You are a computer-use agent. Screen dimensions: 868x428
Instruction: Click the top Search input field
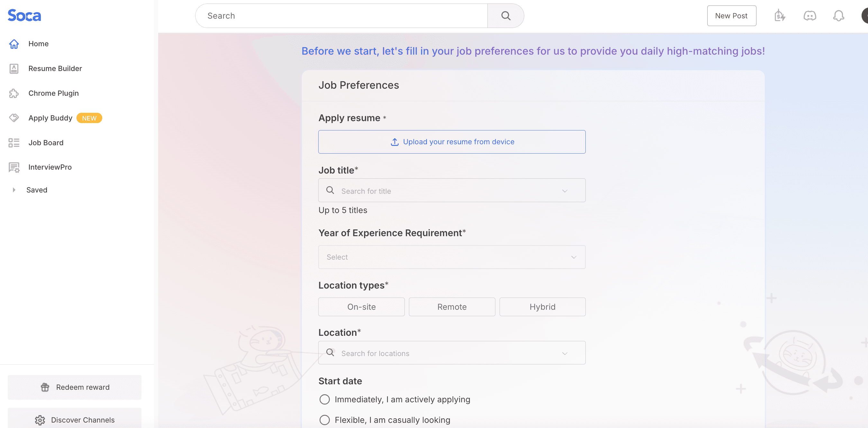[x=341, y=16]
